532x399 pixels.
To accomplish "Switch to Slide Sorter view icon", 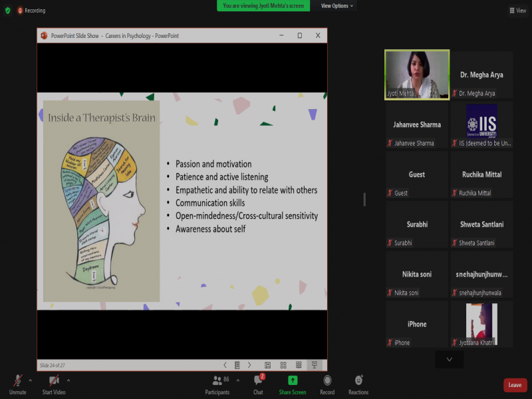I will click(x=283, y=365).
